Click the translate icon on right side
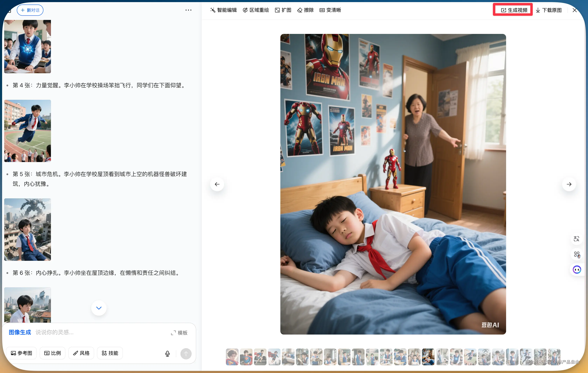 pyautogui.click(x=576, y=239)
